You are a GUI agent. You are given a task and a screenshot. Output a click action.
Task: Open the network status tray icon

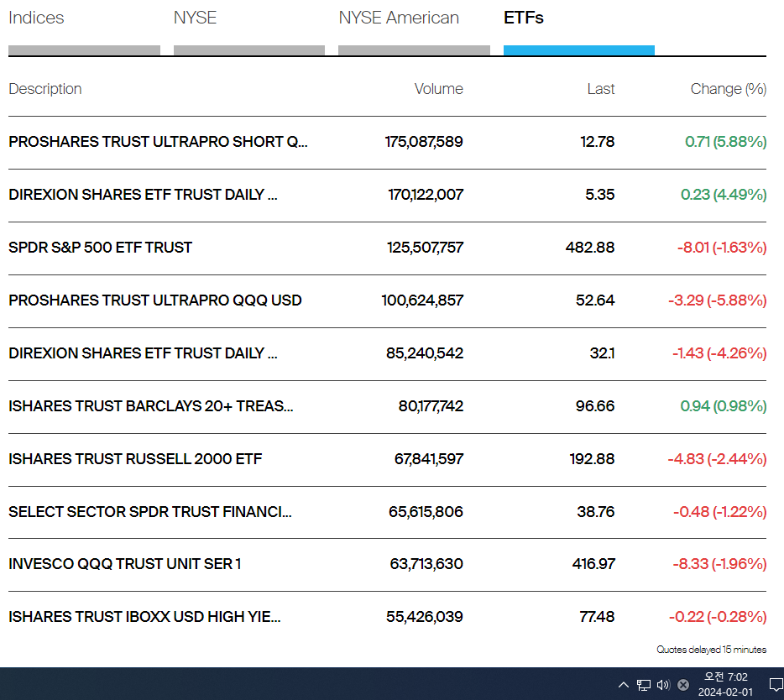pyautogui.click(x=644, y=685)
